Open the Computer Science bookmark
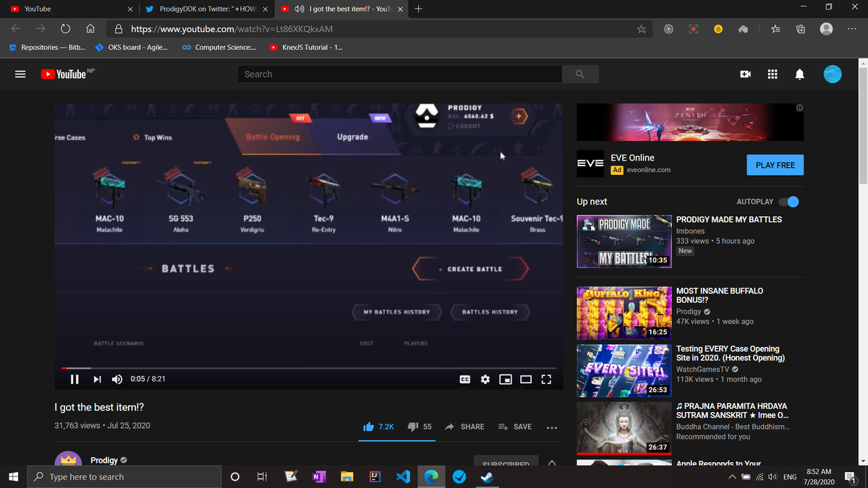Image resolution: width=868 pixels, height=488 pixels. coord(218,48)
